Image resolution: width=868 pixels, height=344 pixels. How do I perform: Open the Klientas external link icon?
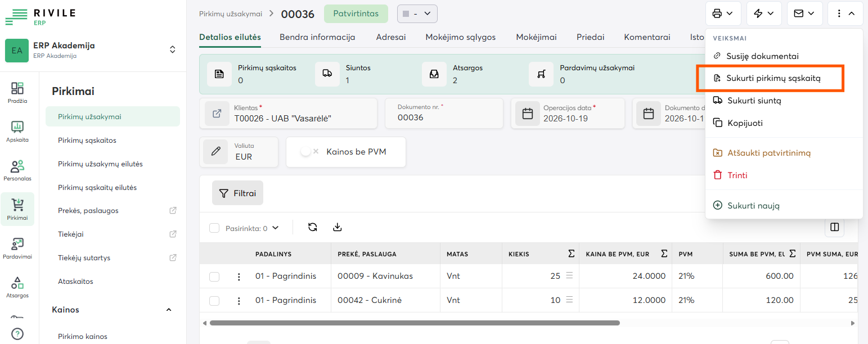pos(217,114)
